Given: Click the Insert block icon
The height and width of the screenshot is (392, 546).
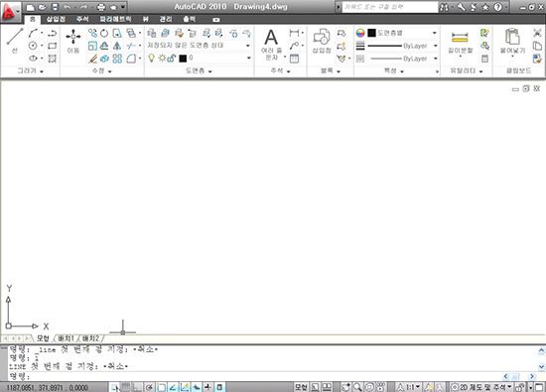Looking at the screenshot, I should click(x=322, y=41).
